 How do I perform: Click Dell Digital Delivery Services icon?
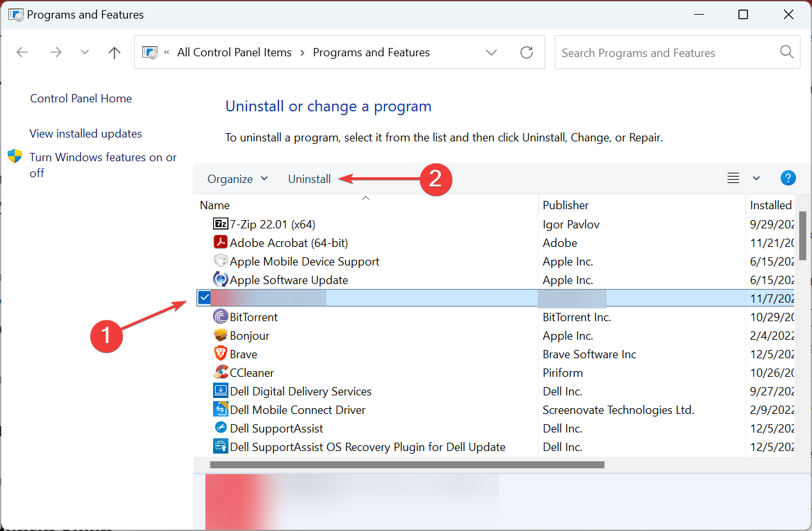[220, 391]
